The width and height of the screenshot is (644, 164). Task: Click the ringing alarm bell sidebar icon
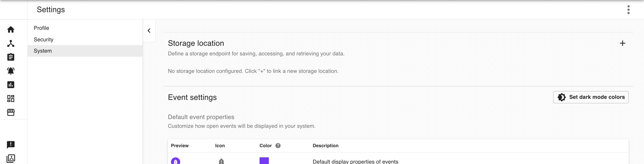(x=11, y=71)
